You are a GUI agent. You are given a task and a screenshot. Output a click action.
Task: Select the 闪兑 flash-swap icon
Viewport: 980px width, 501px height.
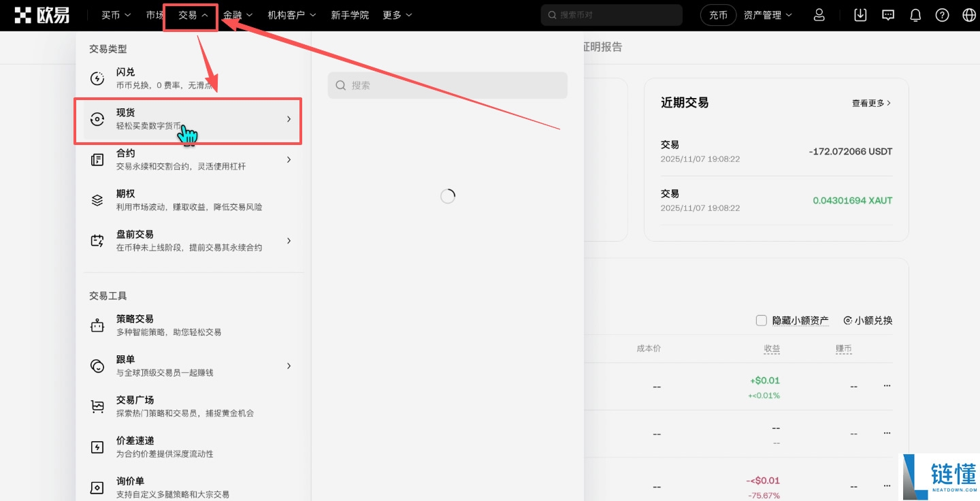[x=97, y=78]
